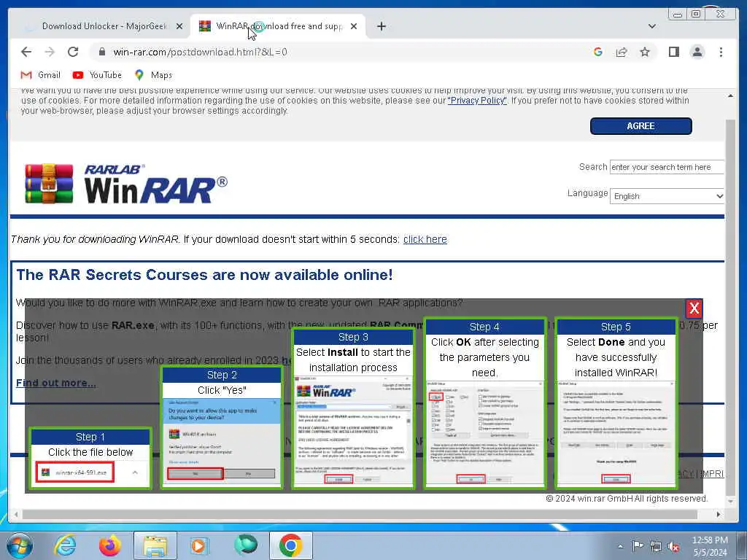Viewport: 747px width, 560px height.
Task: Follow the 'click here' download link
Action: point(425,239)
